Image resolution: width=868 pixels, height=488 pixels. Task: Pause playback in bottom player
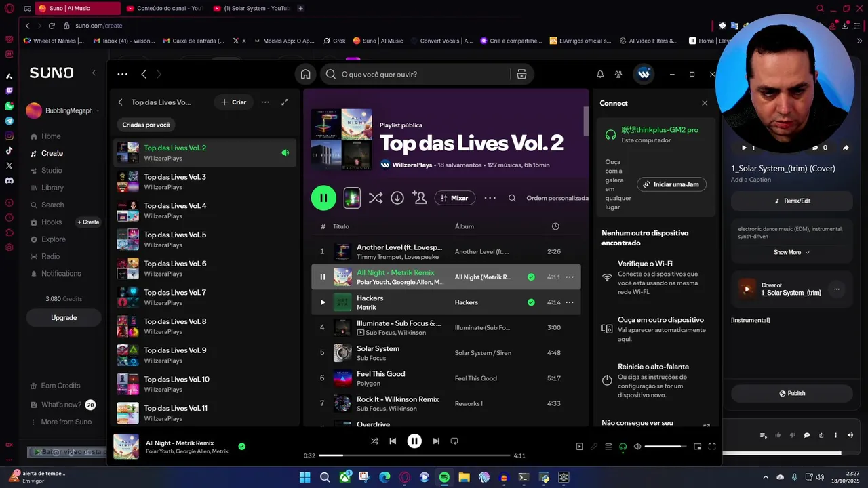[x=414, y=441]
